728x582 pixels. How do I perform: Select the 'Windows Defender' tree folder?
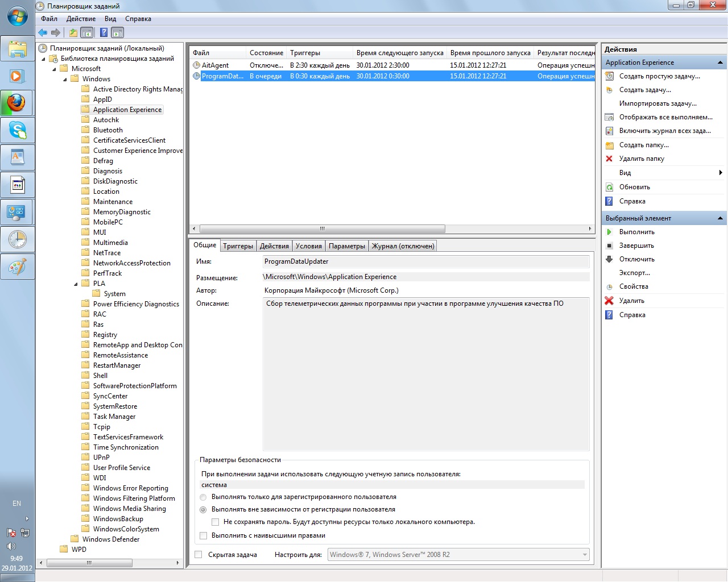point(111,539)
